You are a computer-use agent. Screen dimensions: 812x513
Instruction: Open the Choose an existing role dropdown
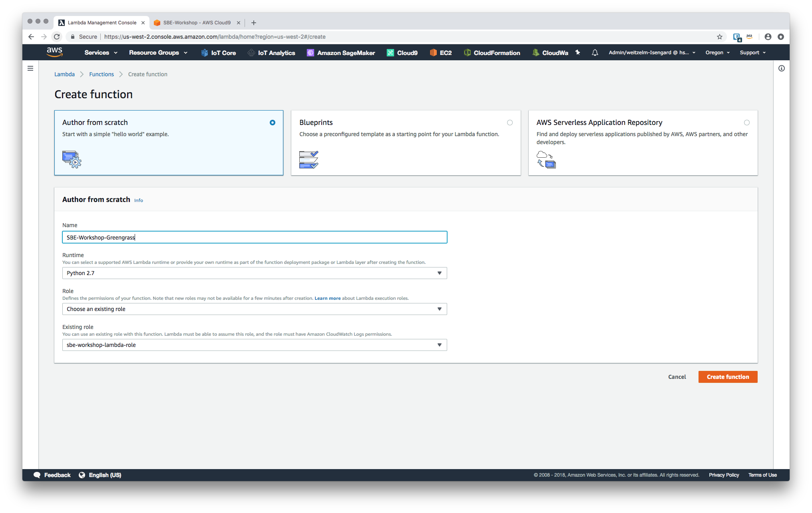[x=255, y=309]
